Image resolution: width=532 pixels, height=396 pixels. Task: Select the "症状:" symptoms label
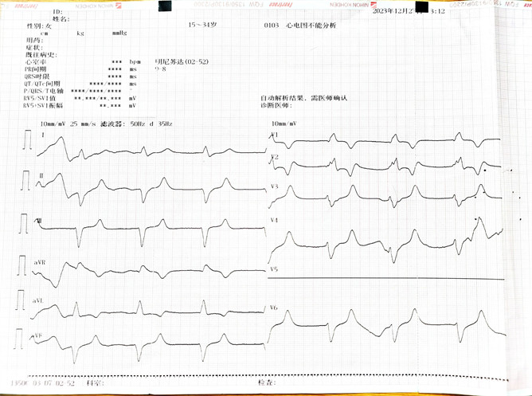[x=34, y=48]
